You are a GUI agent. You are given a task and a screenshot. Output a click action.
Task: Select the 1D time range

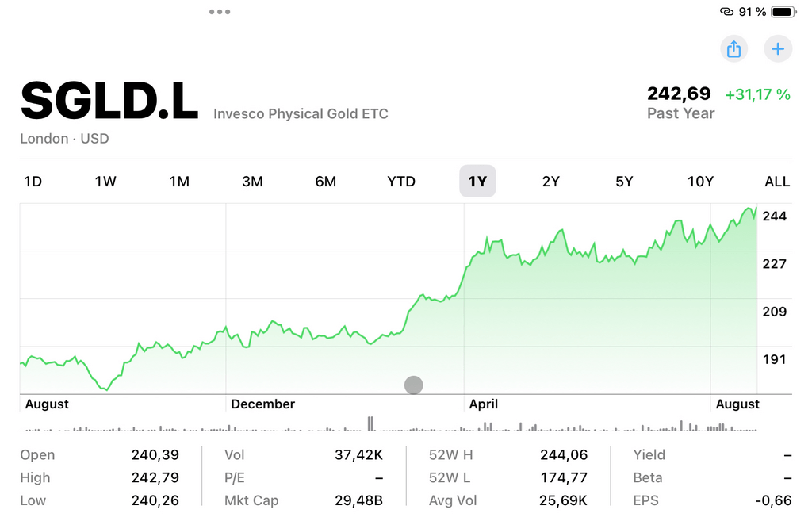click(x=33, y=182)
